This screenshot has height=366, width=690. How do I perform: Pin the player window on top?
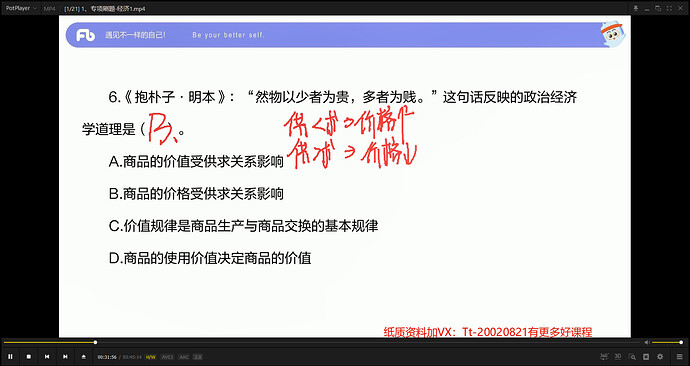click(x=636, y=8)
